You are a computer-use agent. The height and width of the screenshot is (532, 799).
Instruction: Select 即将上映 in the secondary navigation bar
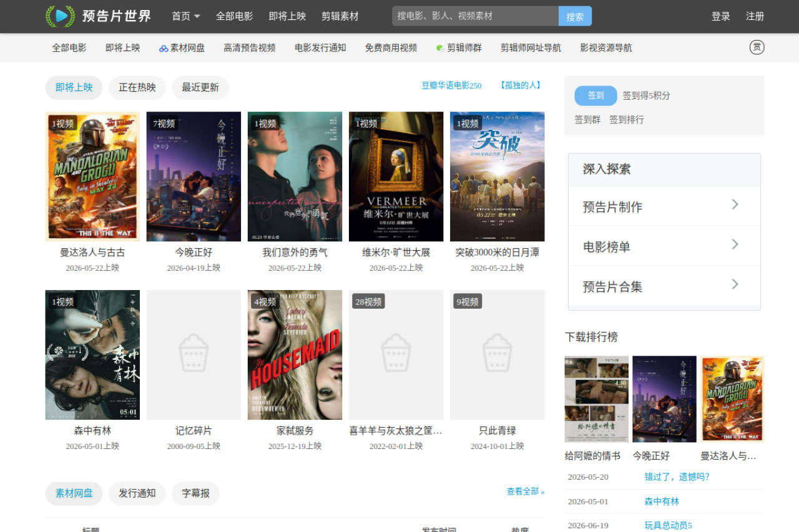[x=123, y=47]
